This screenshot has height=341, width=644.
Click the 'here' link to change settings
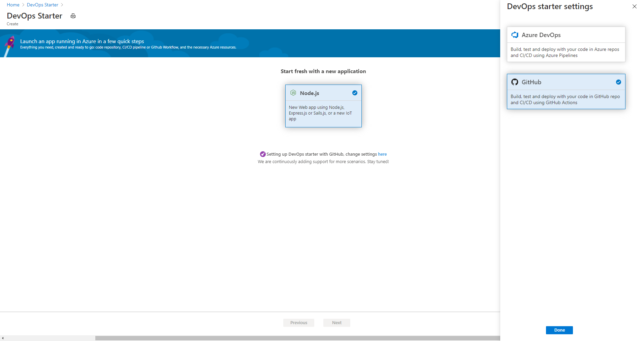pos(382,154)
